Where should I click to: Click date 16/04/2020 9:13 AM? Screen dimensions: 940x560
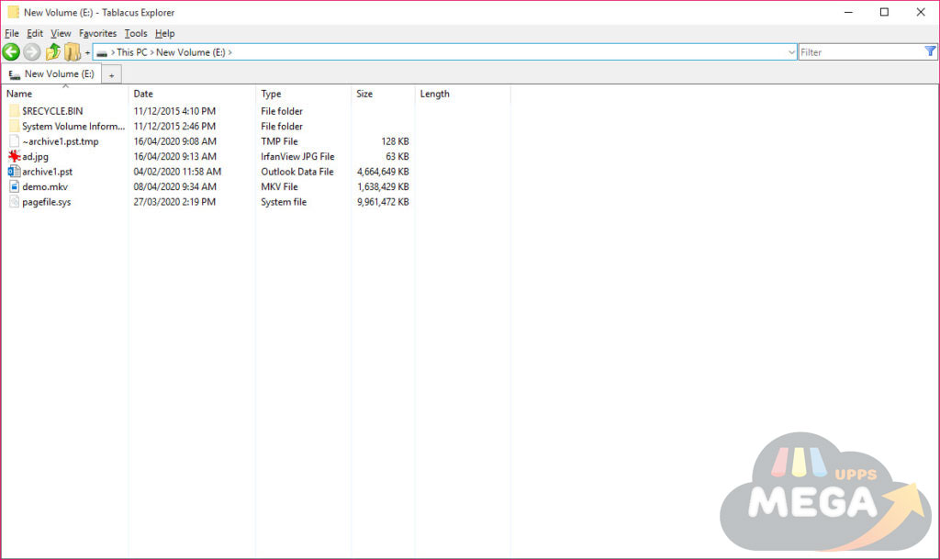(175, 156)
